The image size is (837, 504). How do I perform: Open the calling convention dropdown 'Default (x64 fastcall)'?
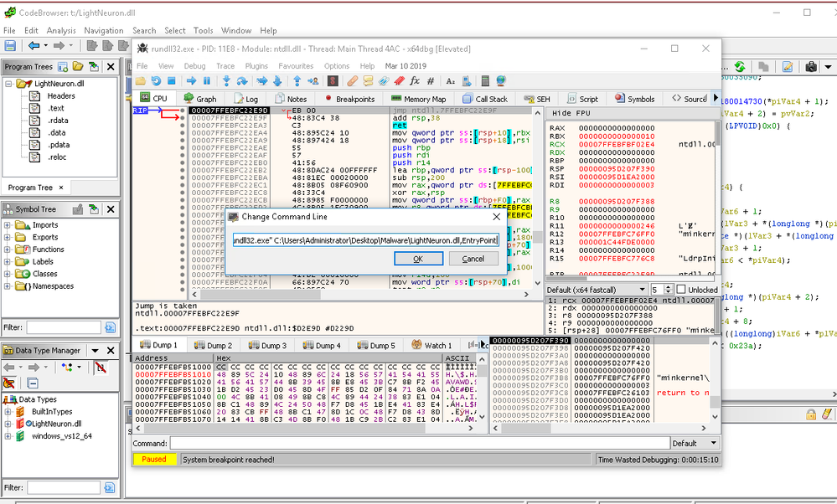[596, 290]
